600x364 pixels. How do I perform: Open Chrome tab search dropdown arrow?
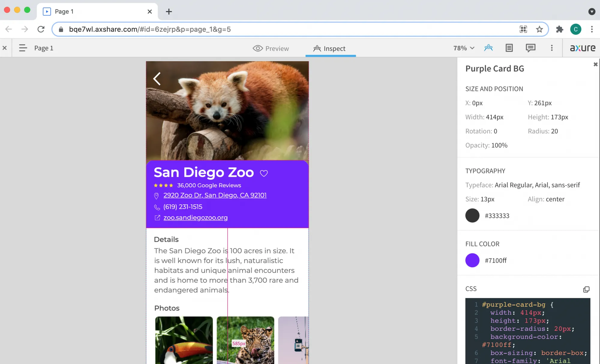click(x=592, y=12)
